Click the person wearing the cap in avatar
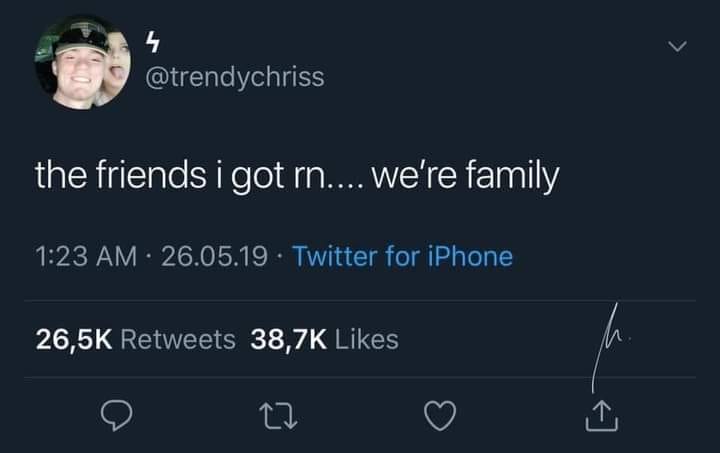The height and width of the screenshot is (453, 720). pyautogui.click(x=77, y=69)
